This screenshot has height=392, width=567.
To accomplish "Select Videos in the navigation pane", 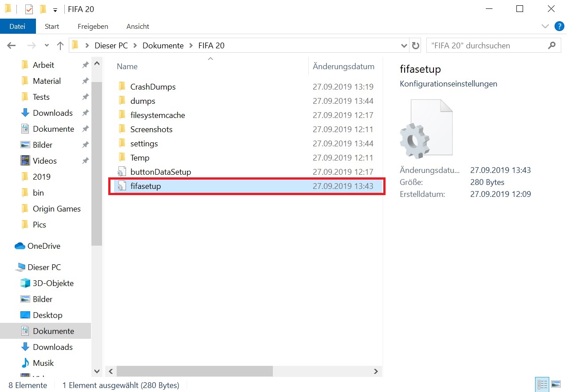I will (45, 161).
